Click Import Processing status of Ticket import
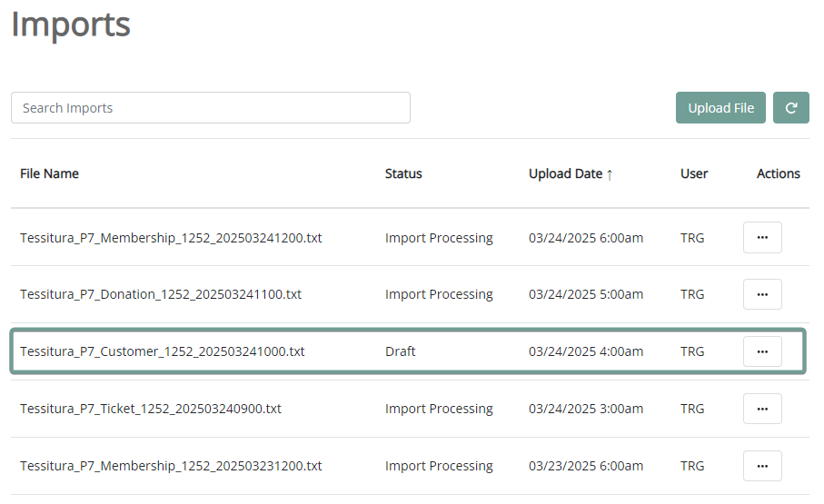The height and width of the screenshot is (504, 824). tap(439, 409)
